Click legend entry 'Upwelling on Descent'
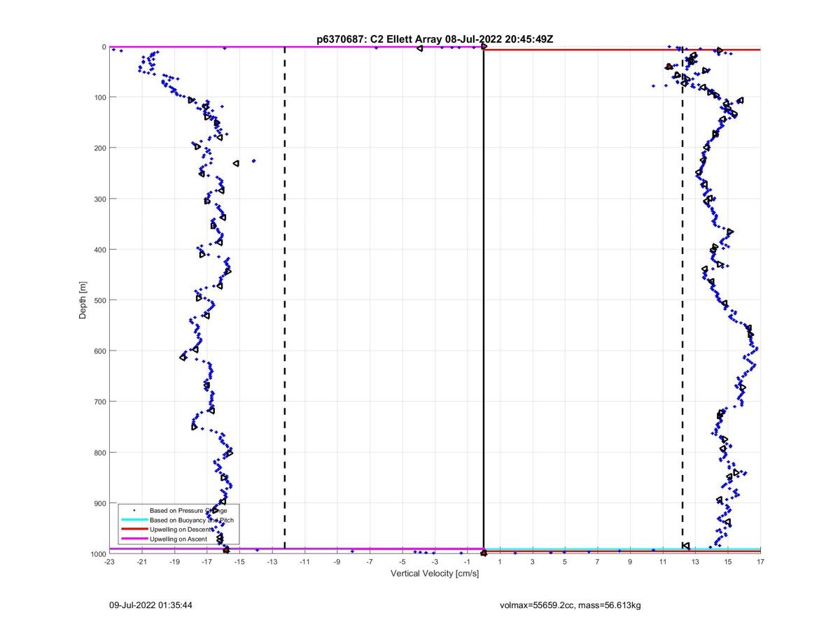Image resolution: width=840 pixels, height=622 pixels. pos(181,530)
